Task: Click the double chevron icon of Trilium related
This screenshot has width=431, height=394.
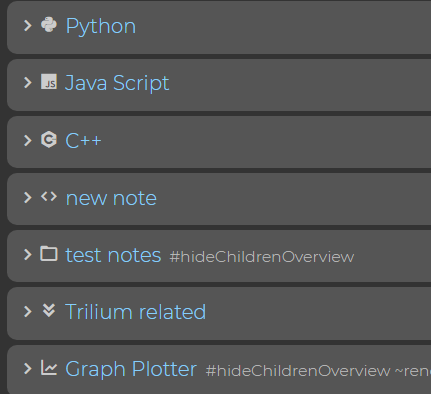Action: [49, 310]
